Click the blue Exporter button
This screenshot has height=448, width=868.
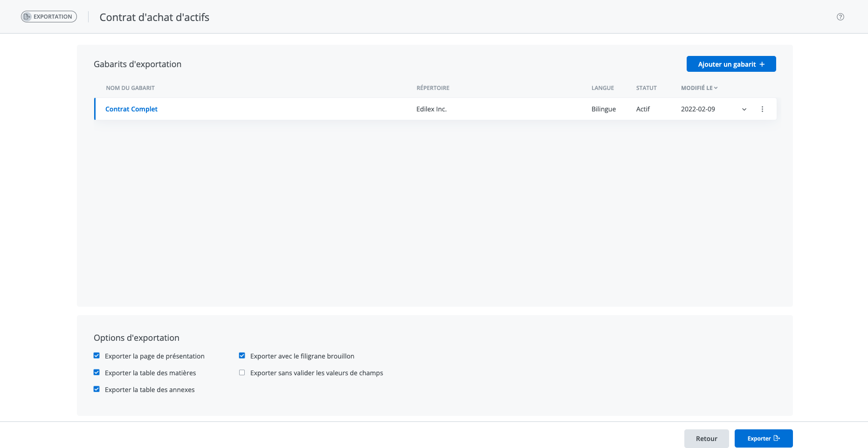tap(763, 439)
